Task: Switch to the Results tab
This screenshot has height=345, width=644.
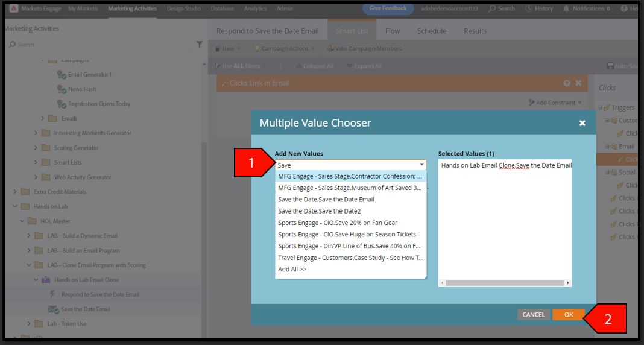Action: [x=475, y=31]
